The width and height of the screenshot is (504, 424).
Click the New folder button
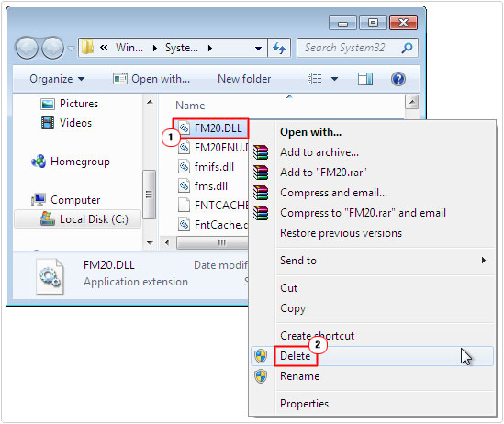(244, 79)
